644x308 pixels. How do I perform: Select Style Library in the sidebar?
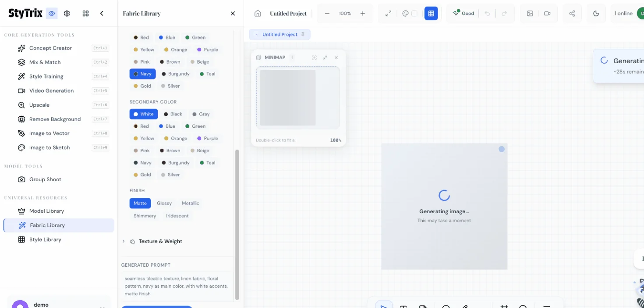tap(45, 240)
